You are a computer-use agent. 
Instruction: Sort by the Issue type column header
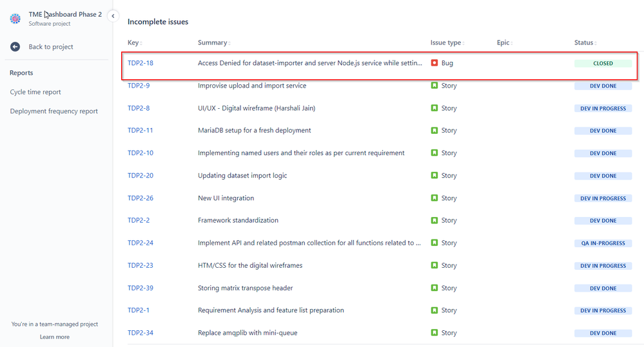(447, 42)
